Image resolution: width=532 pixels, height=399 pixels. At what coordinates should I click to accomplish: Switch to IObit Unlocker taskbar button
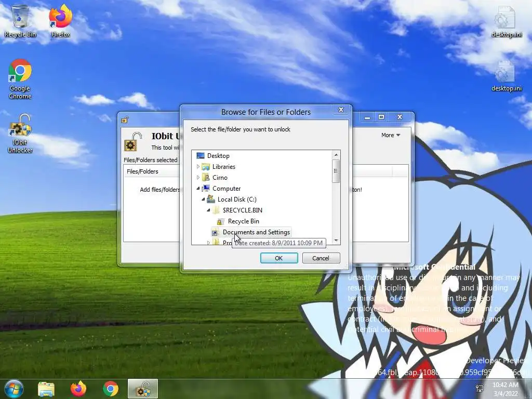(143, 389)
